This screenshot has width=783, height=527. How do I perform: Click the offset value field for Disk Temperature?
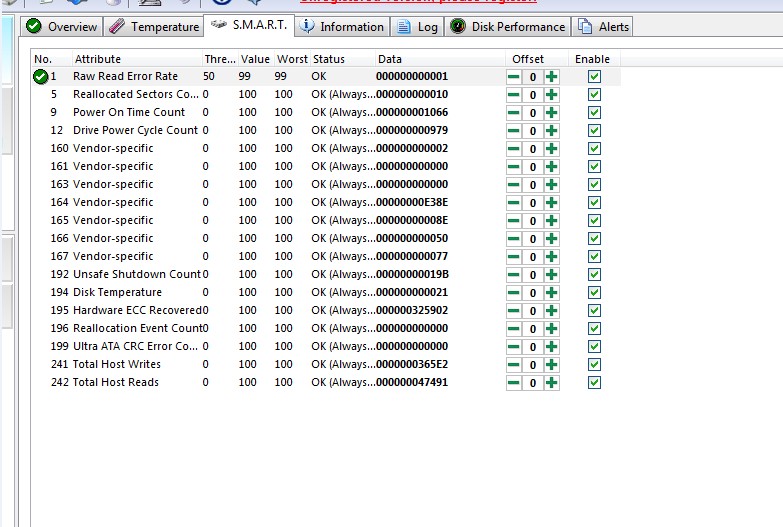[533, 293]
